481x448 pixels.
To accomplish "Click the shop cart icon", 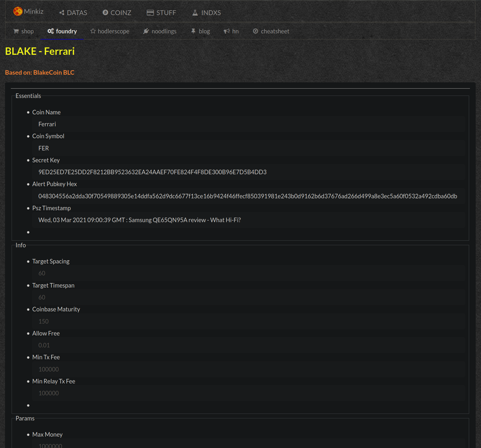I will click(16, 31).
